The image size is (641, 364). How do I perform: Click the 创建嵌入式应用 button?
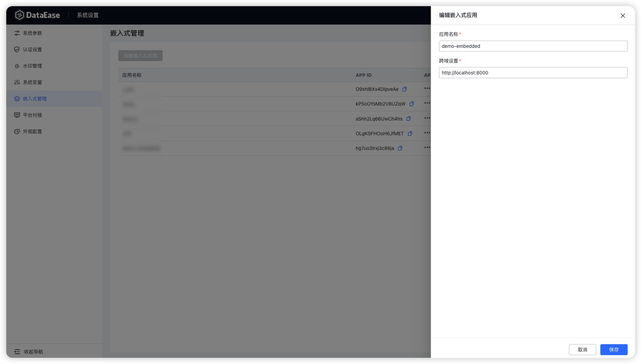click(x=140, y=56)
